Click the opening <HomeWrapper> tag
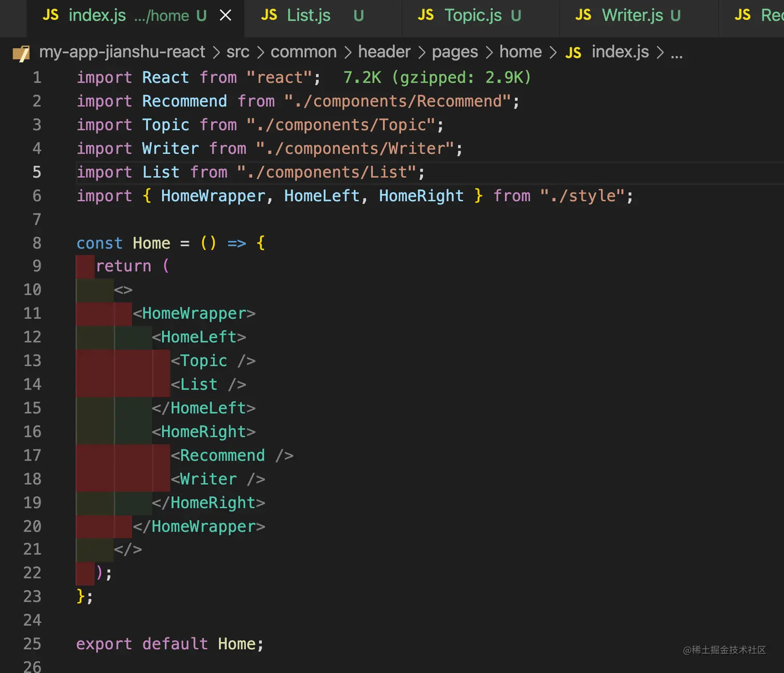This screenshot has height=673, width=784. (x=194, y=314)
